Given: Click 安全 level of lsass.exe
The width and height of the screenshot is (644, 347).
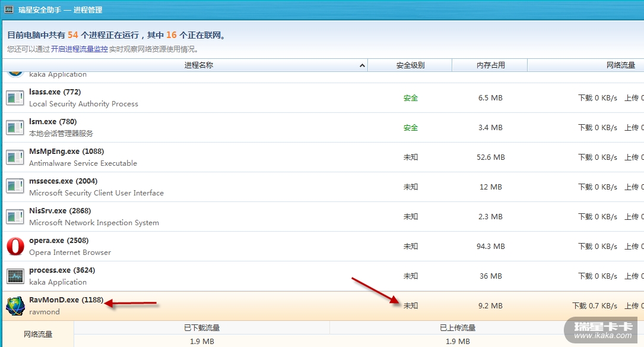Looking at the screenshot, I should pos(410,98).
